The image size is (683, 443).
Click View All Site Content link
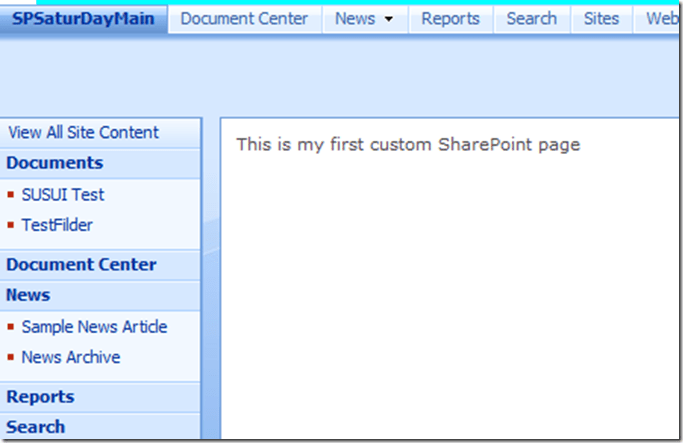pos(83,132)
